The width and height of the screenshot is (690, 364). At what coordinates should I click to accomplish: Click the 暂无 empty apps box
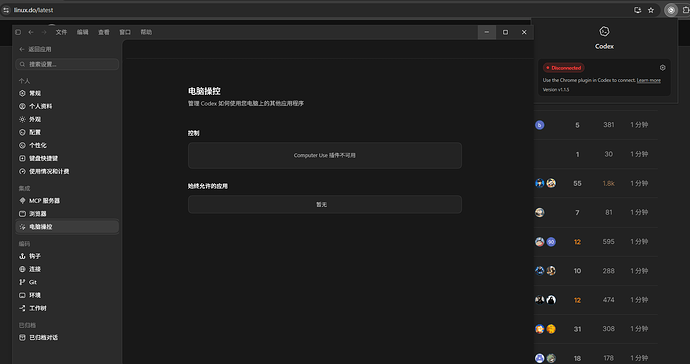(x=325, y=205)
